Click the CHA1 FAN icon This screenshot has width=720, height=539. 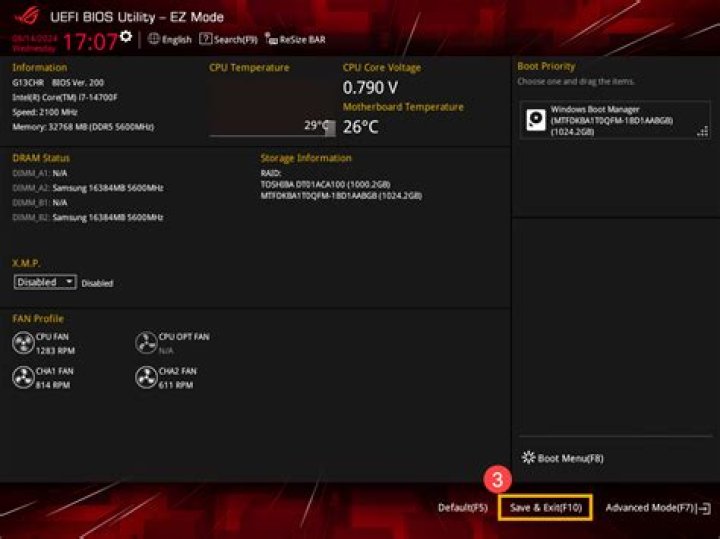(23, 377)
